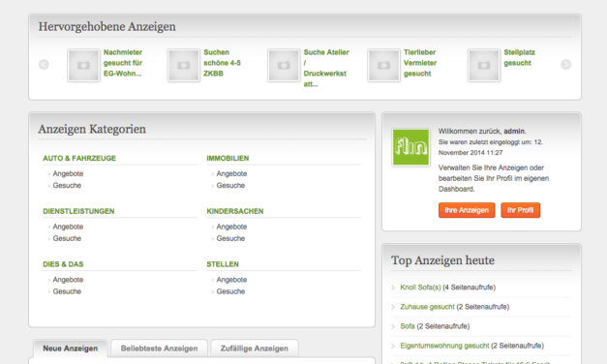The image size is (607, 364).
Task: Open Gesuche under DIENSTLEISTUNGEN
Action: coord(67,238)
